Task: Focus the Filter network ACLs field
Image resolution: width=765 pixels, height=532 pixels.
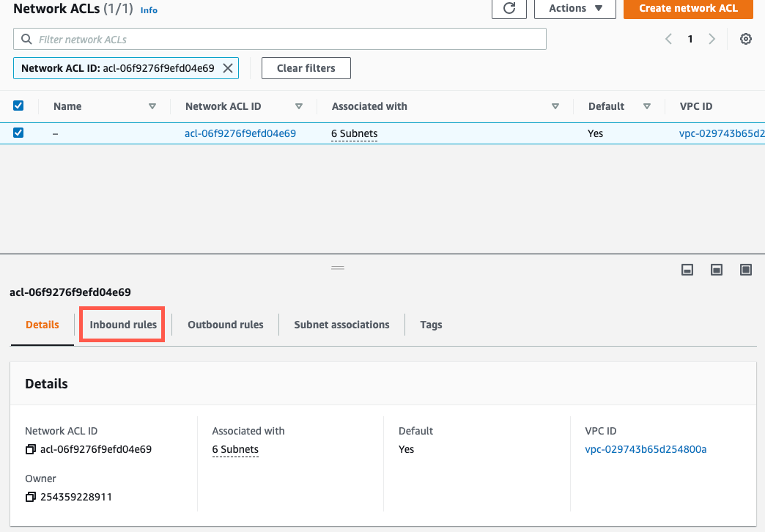Action: 280,39
